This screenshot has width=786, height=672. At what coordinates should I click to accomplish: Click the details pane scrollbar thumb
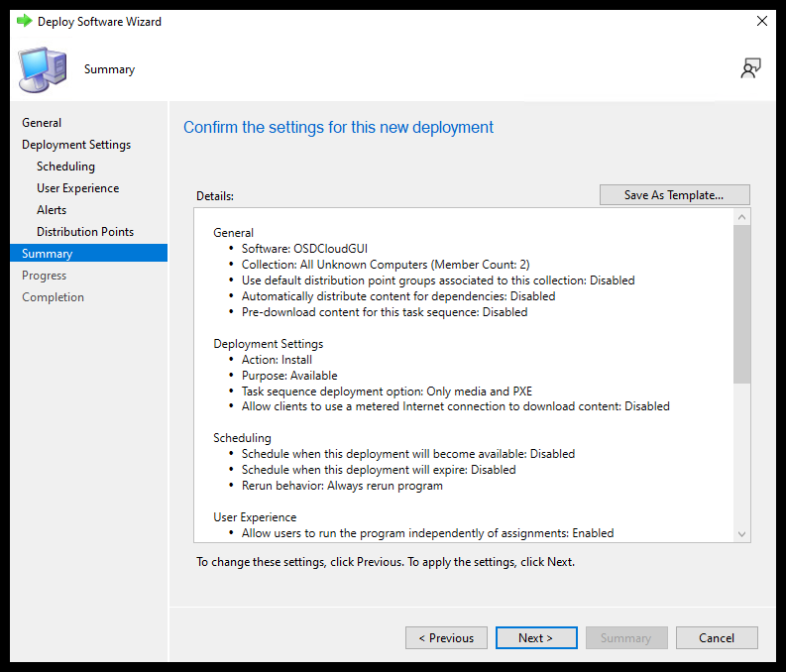pyautogui.click(x=742, y=297)
